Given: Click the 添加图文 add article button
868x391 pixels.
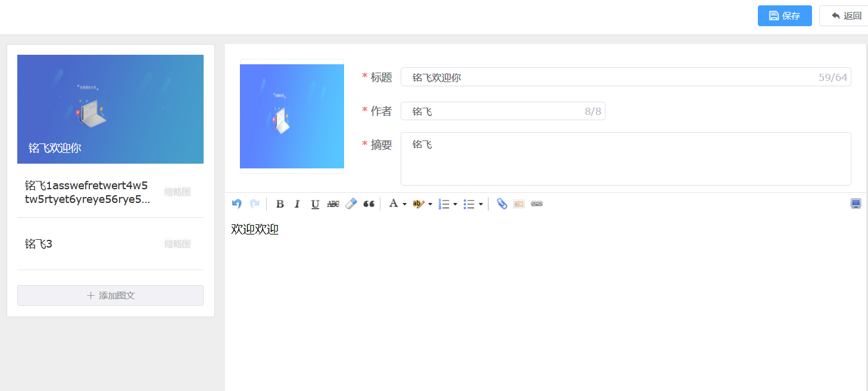Looking at the screenshot, I should (110, 296).
